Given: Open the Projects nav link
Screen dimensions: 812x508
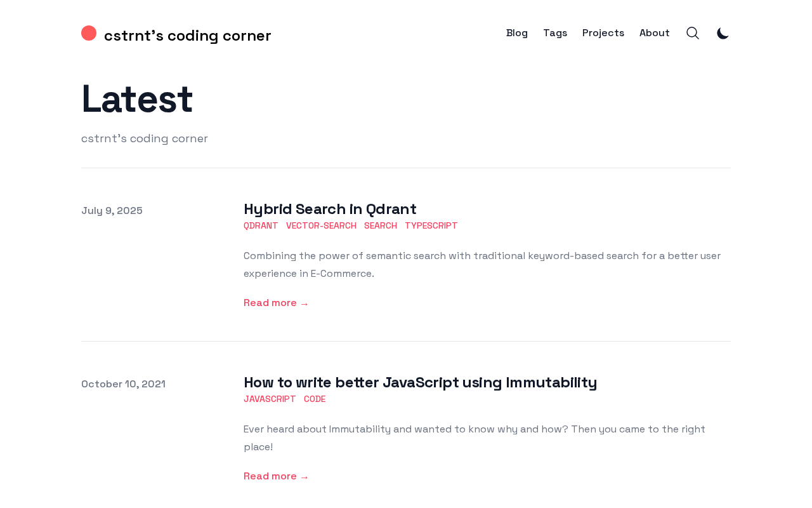Looking at the screenshot, I should coord(603,33).
